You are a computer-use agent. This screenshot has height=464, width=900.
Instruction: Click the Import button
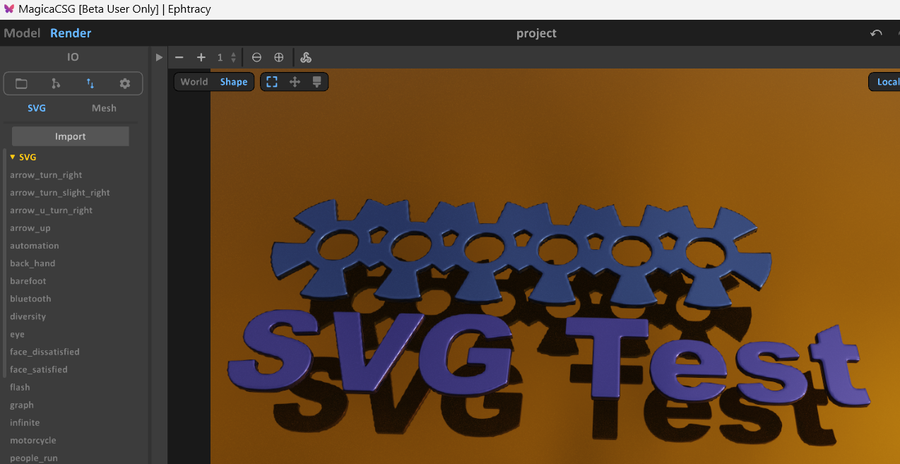click(71, 136)
